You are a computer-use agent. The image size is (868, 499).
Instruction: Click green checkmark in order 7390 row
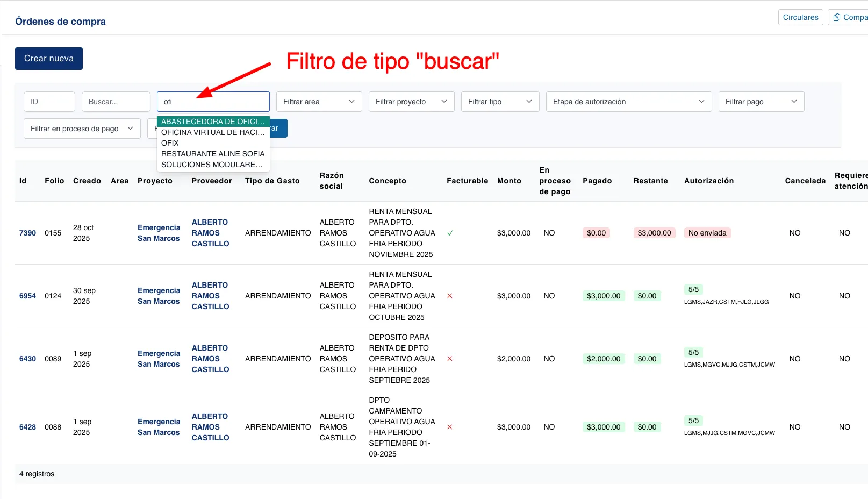tap(450, 233)
